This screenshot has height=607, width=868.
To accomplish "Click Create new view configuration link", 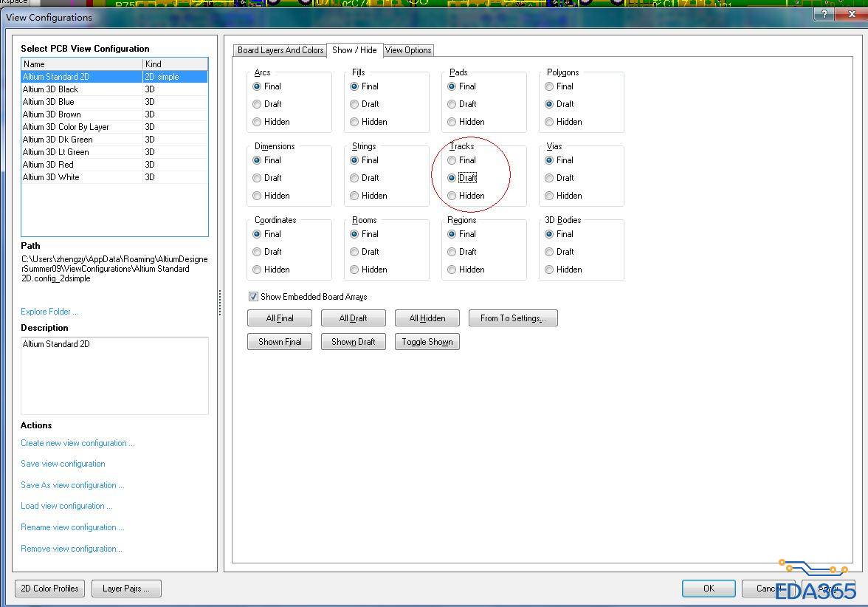I will click(x=77, y=443).
